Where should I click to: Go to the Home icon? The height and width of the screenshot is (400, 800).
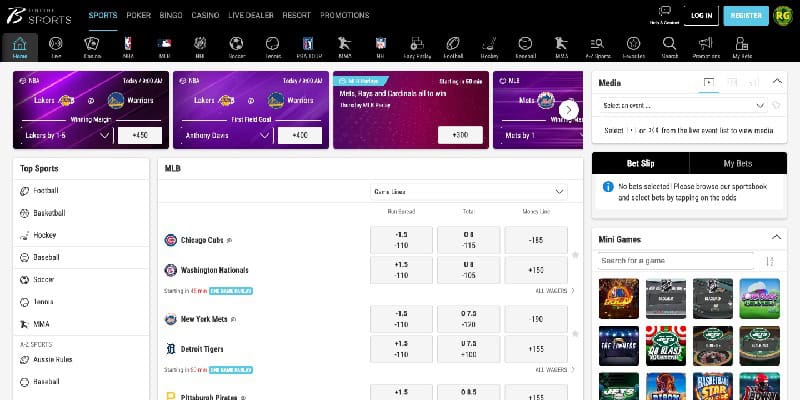[x=20, y=47]
